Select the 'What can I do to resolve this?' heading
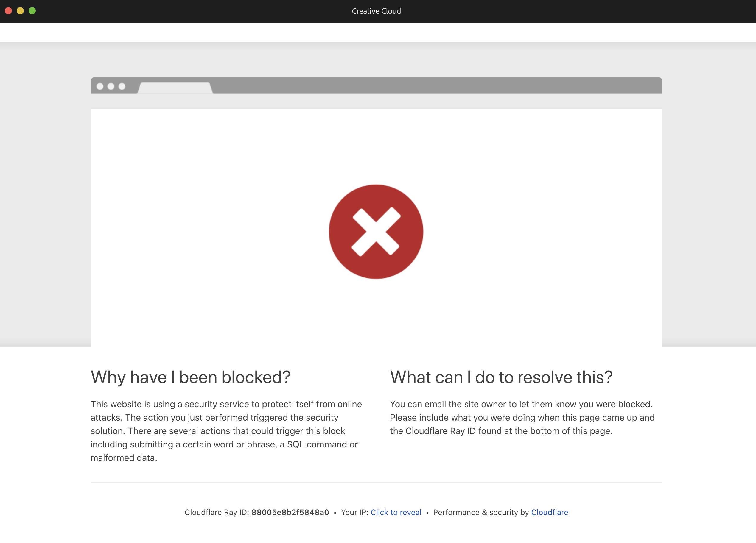The width and height of the screenshot is (756, 543). click(501, 377)
